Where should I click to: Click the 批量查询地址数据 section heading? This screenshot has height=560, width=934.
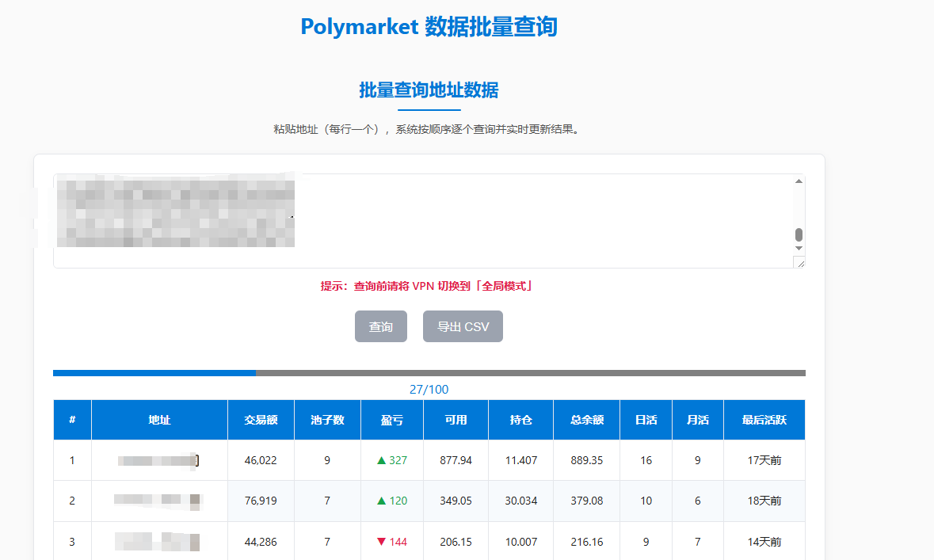(x=429, y=90)
